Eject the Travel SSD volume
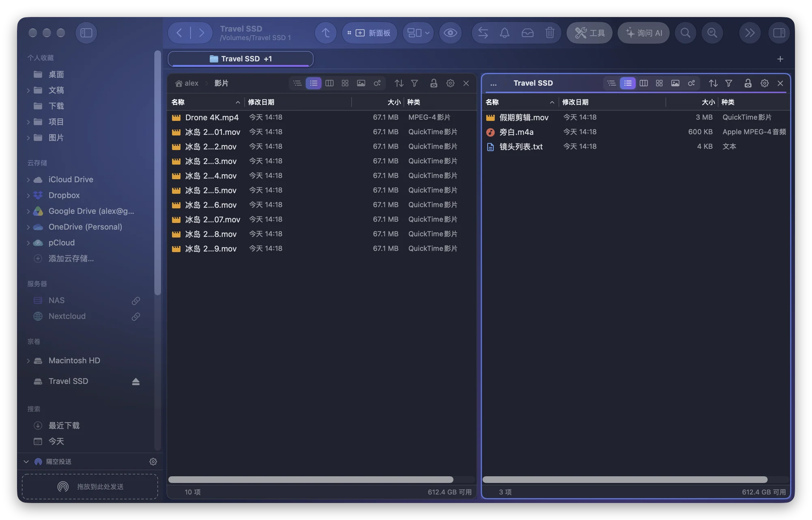The height and width of the screenshot is (520, 812). pyautogui.click(x=136, y=381)
